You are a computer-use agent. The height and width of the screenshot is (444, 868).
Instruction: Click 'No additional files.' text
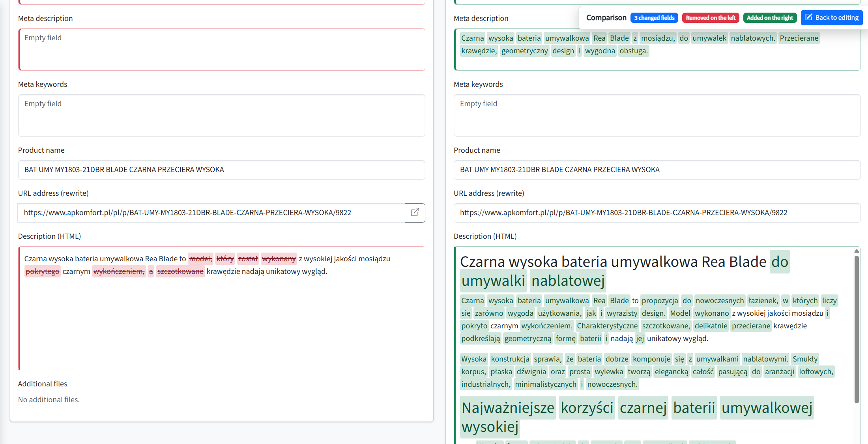pyautogui.click(x=49, y=400)
